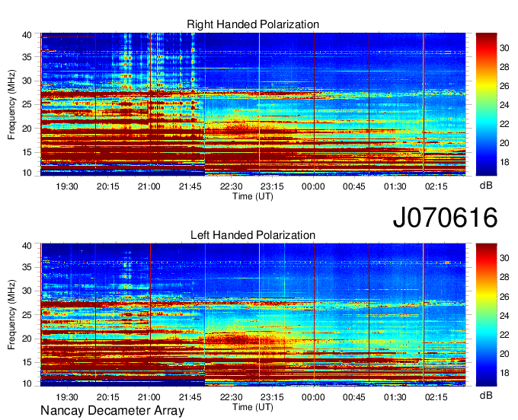Click 01:30 time tick on Left Handed plot
The height and width of the screenshot is (420, 518).
(395, 397)
